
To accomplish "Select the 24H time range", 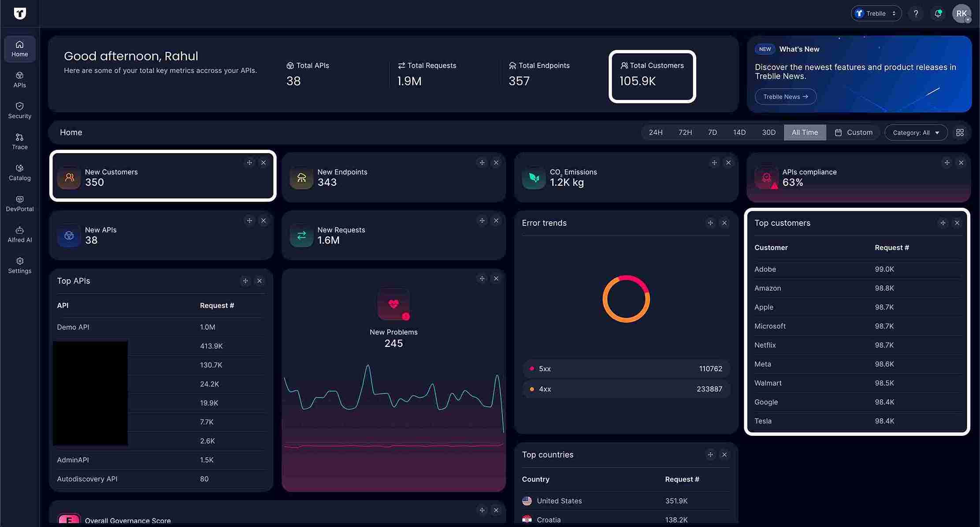I will click(x=655, y=133).
